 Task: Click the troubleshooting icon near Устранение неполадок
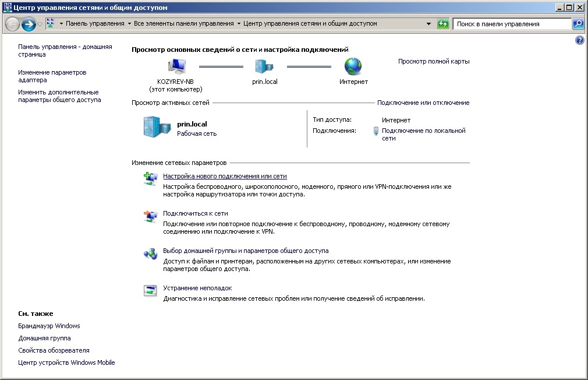(x=150, y=291)
